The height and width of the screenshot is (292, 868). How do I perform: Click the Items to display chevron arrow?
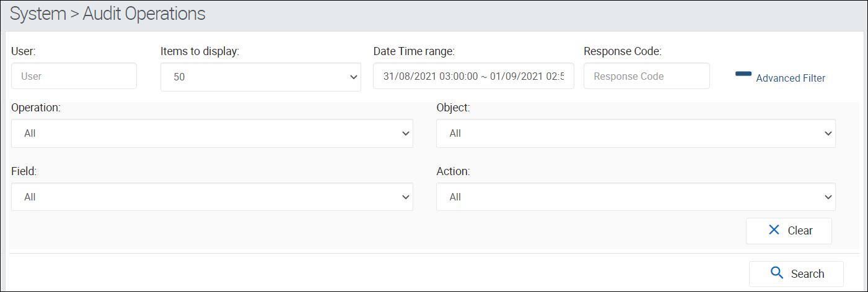point(354,77)
